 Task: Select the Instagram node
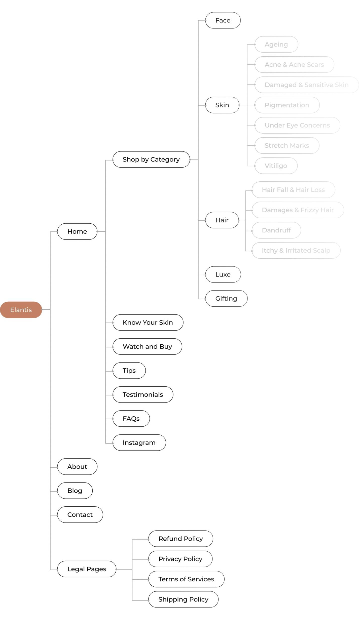tap(139, 442)
